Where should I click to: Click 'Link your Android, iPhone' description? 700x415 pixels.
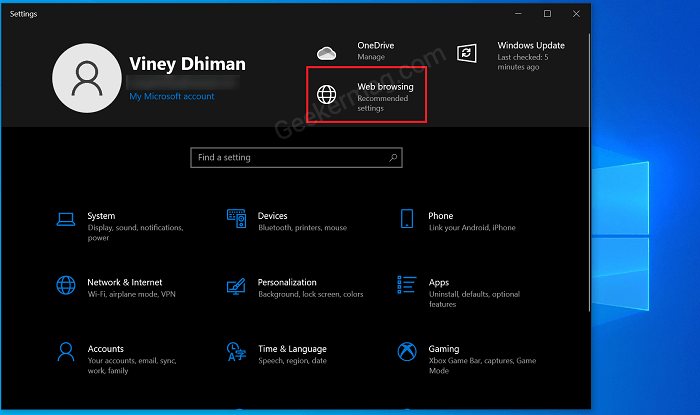(472, 228)
